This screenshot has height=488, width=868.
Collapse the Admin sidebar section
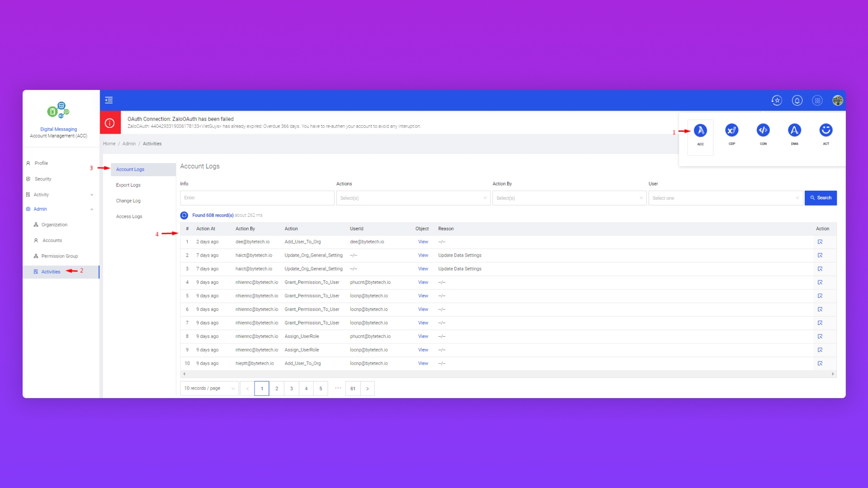pyautogui.click(x=92, y=209)
